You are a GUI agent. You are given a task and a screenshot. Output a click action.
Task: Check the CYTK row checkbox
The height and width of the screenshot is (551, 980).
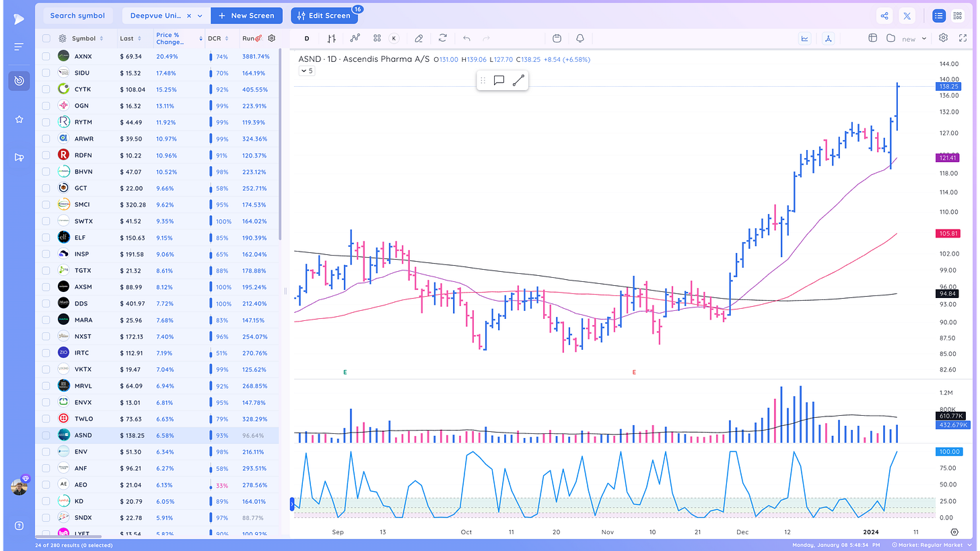click(46, 89)
